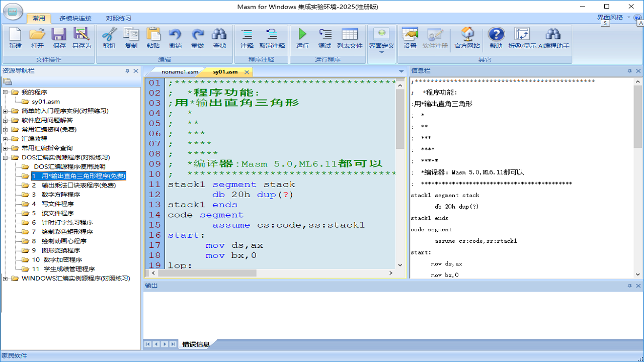
Task: Select the 输出乘法口诀表程序 tree item
Action: coord(66,186)
